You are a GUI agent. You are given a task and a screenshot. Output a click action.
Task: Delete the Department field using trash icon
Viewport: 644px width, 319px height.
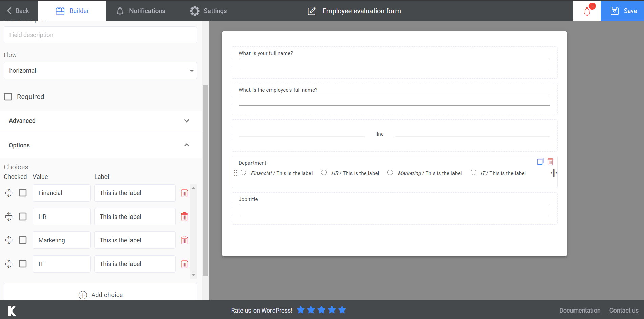tap(550, 162)
